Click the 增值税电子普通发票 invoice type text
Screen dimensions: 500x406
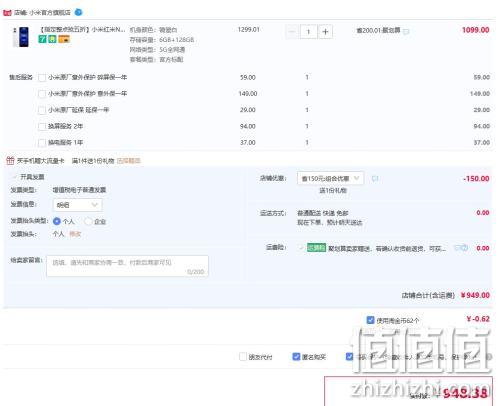point(79,190)
